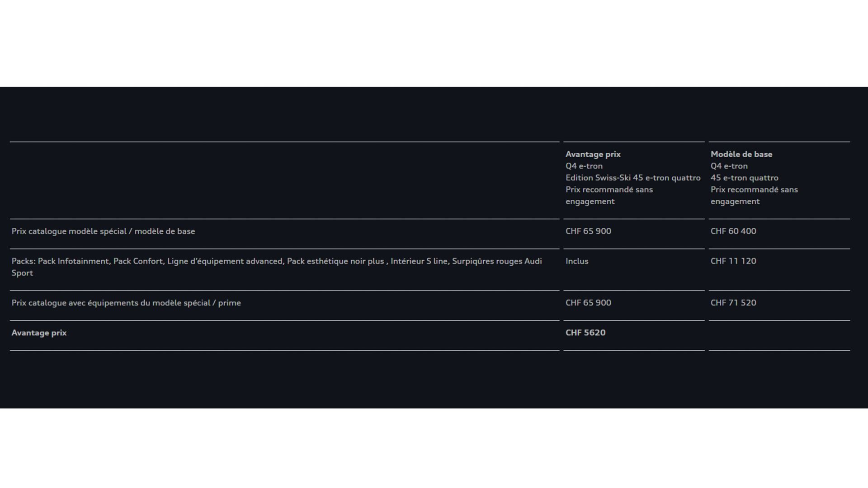Click 'Q4 e-tron' under Avantage prix header
Viewport: 868px width, 488px height.
[584, 166]
